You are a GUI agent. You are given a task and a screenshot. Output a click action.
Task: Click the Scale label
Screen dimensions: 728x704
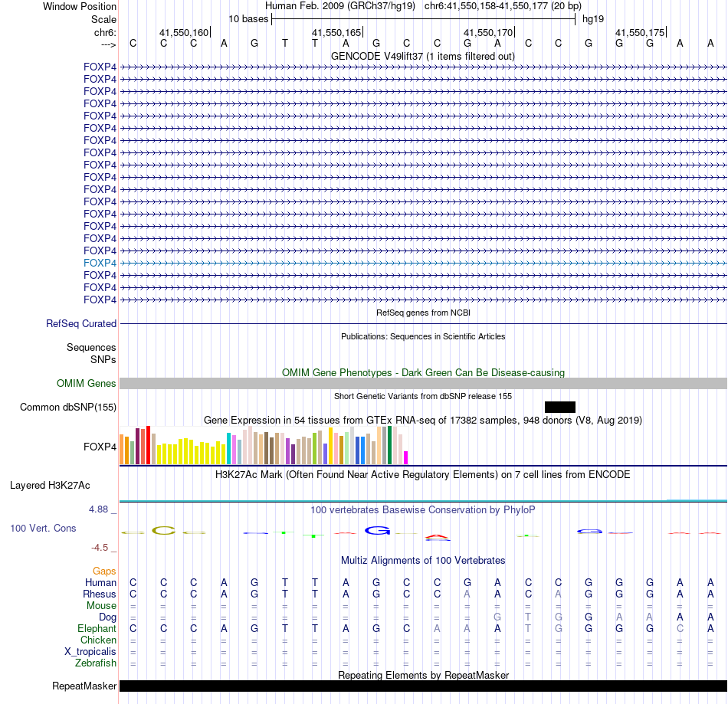click(103, 19)
